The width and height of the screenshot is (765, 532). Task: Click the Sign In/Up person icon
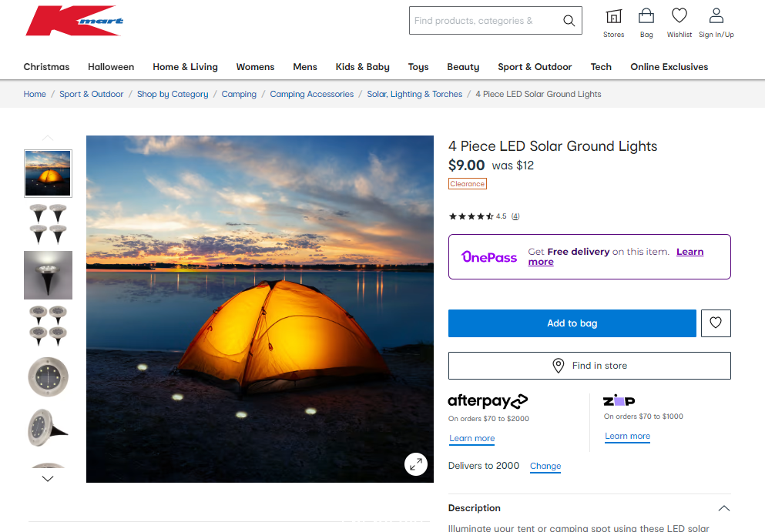pos(716,15)
